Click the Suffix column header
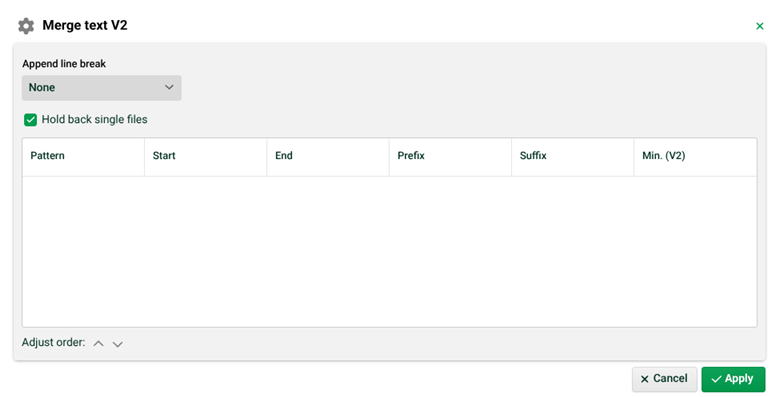Image resolution: width=779 pixels, height=397 pixels. [x=572, y=156]
